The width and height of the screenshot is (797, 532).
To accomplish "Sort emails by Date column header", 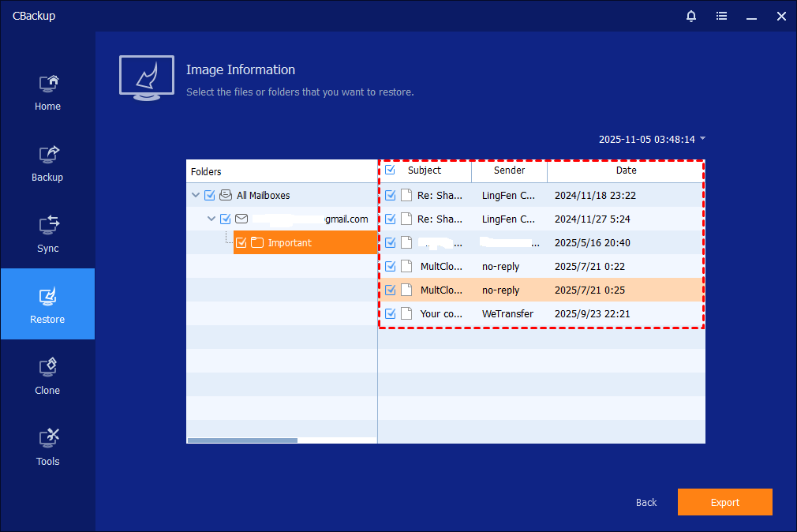I will pyautogui.click(x=626, y=170).
